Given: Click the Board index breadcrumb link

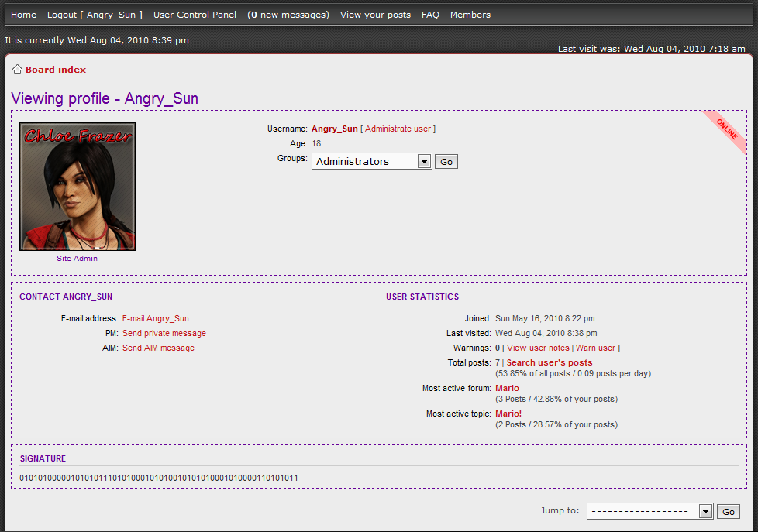Looking at the screenshot, I should (56, 70).
